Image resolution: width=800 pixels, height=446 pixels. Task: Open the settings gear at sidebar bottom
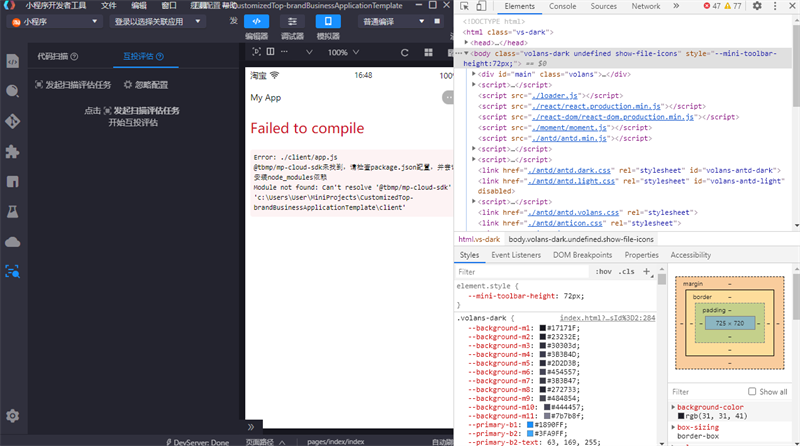click(13, 416)
